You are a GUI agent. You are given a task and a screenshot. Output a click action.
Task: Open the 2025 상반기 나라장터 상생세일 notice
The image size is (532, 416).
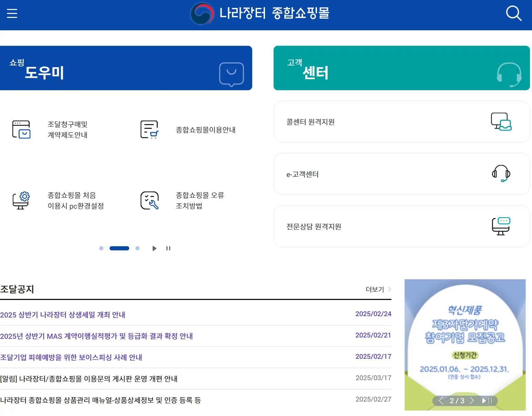click(63, 314)
